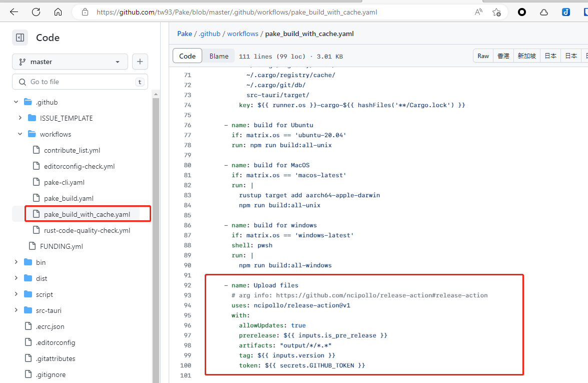Screen dimensions: 588x383
Task: Open .editorconfig file
Action: coord(56,342)
